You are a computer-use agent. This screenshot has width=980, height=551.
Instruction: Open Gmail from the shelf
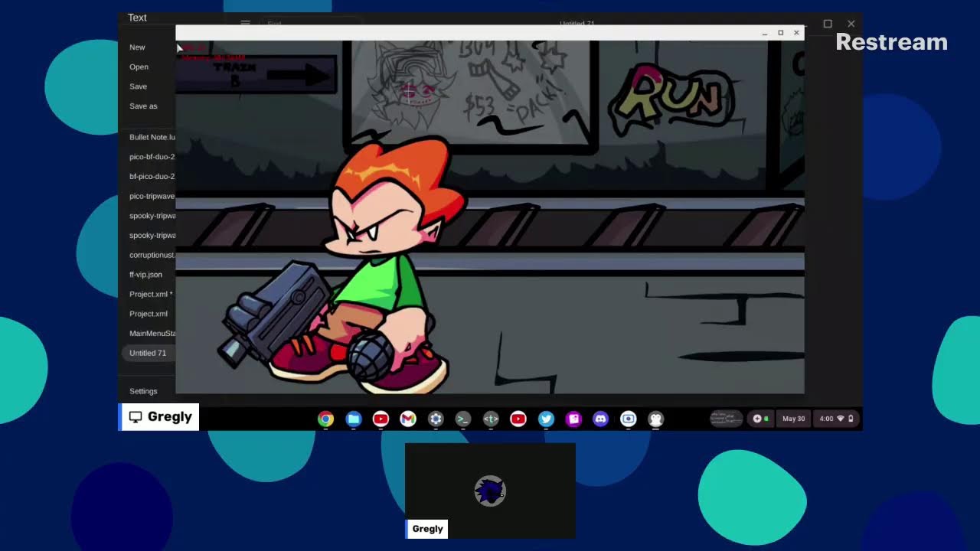tap(408, 419)
